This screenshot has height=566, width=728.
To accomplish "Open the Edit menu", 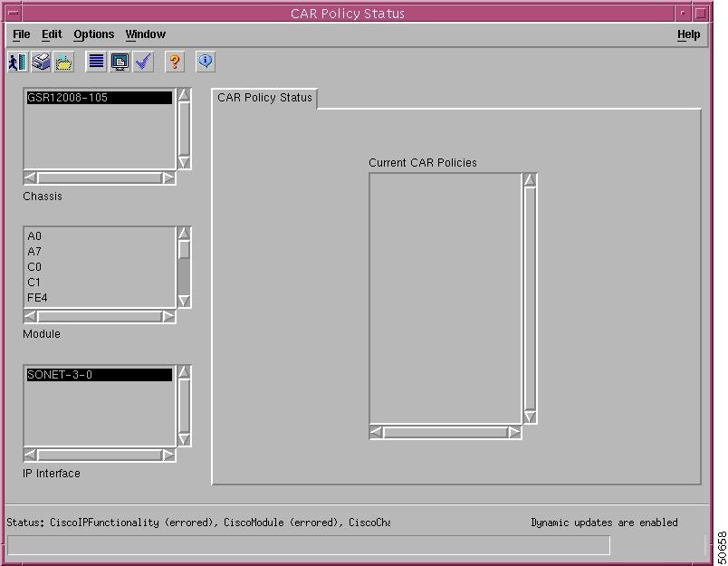I will tap(52, 34).
